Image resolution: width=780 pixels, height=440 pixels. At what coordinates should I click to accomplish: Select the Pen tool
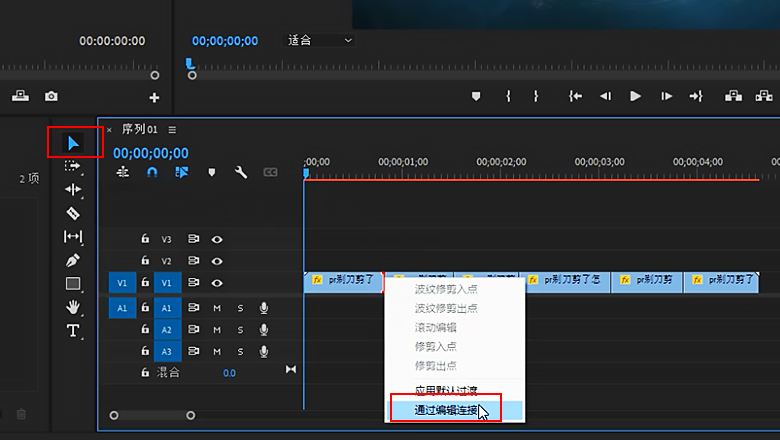point(73,260)
